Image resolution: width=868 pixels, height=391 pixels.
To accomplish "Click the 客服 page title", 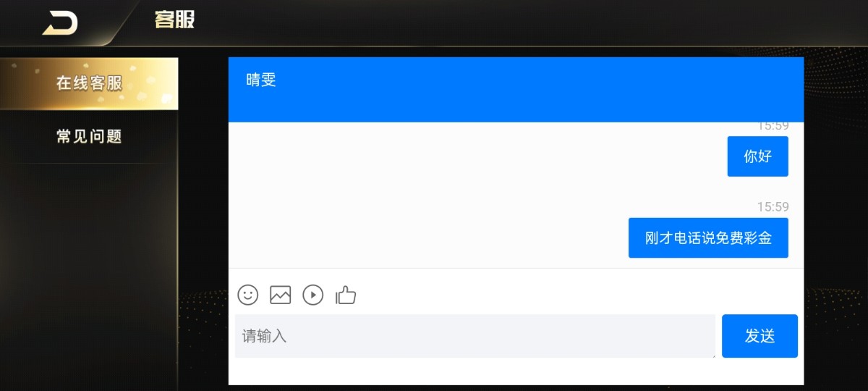I will (x=174, y=20).
